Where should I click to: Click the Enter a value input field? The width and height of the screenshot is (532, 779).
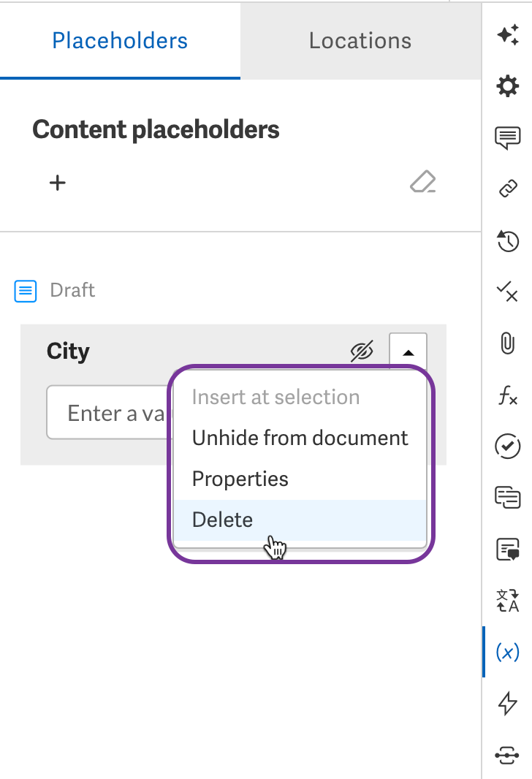110,412
